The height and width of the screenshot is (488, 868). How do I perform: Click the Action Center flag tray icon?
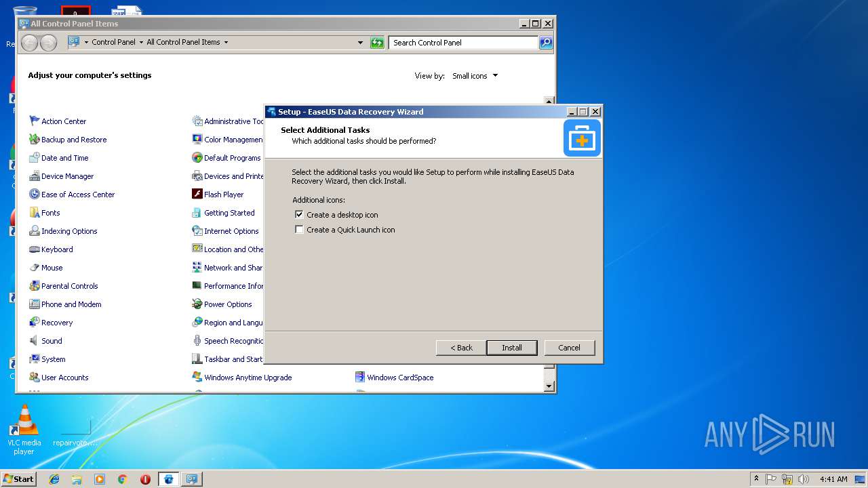click(771, 479)
